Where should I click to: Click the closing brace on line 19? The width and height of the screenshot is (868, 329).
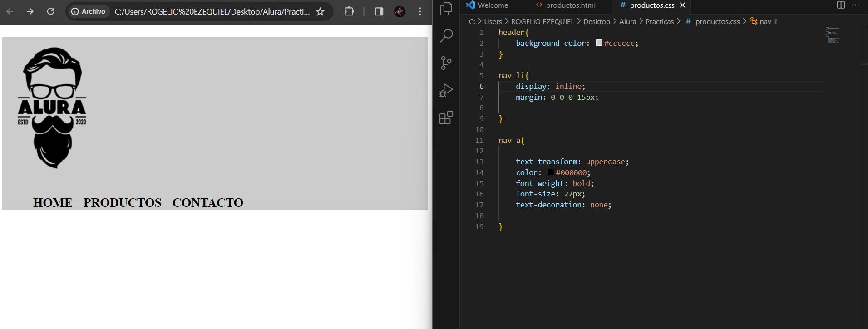coord(501,226)
